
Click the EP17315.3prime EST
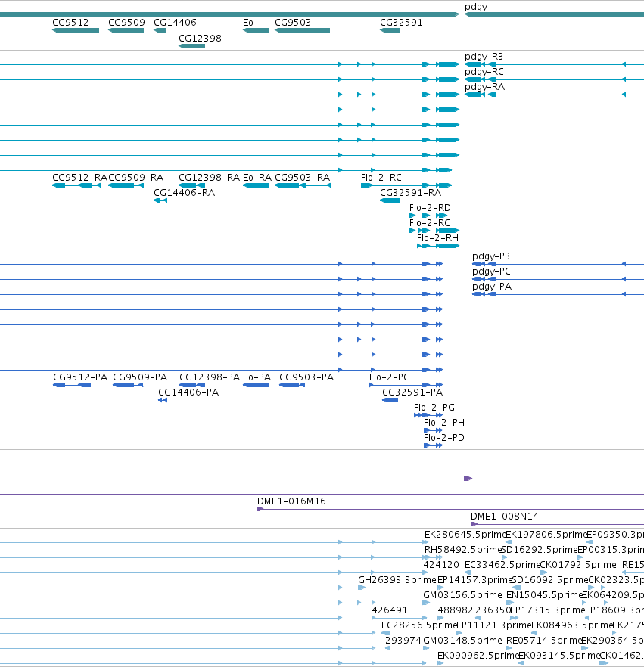coord(514,618)
